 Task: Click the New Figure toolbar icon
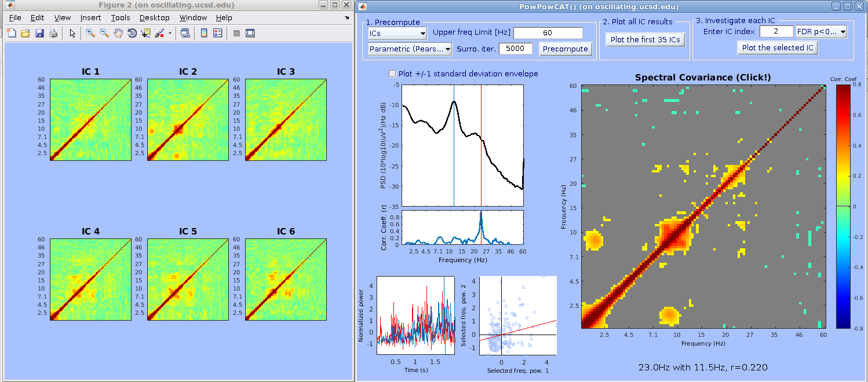click(x=12, y=34)
